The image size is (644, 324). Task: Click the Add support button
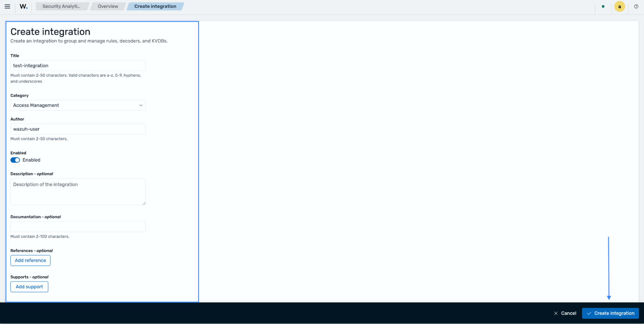click(29, 287)
